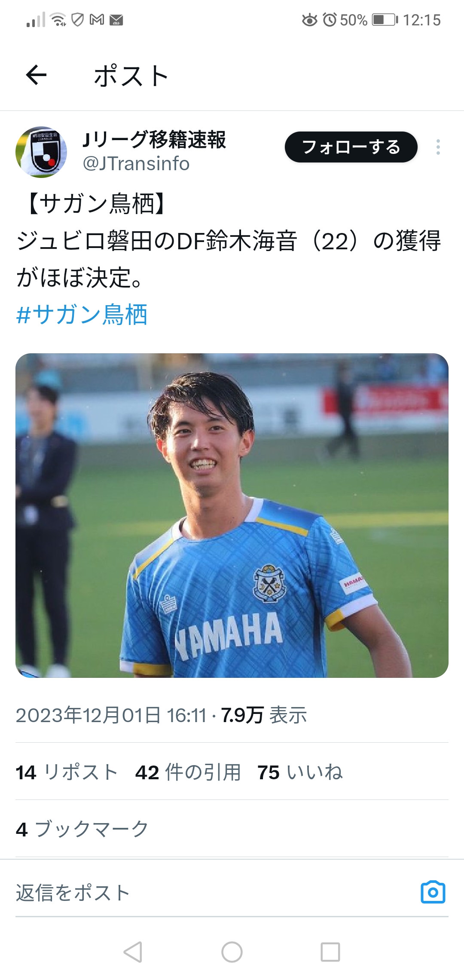This screenshot has width=464, height=980.
Task: View the 14 リポスト list
Action: click(67, 772)
